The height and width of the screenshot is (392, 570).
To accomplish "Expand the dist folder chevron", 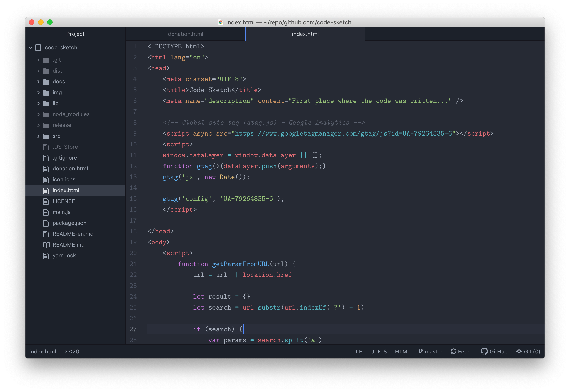I will (39, 71).
